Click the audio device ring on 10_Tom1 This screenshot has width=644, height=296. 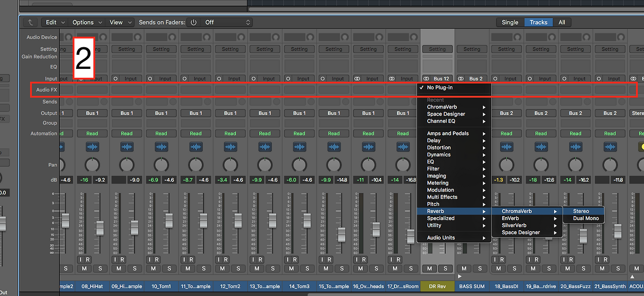tap(173, 37)
